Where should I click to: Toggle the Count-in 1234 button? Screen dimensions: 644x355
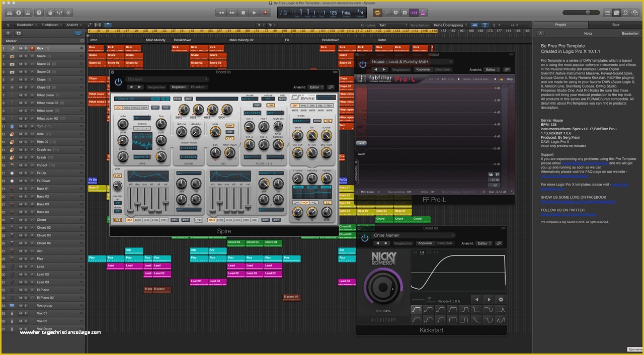point(414,13)
